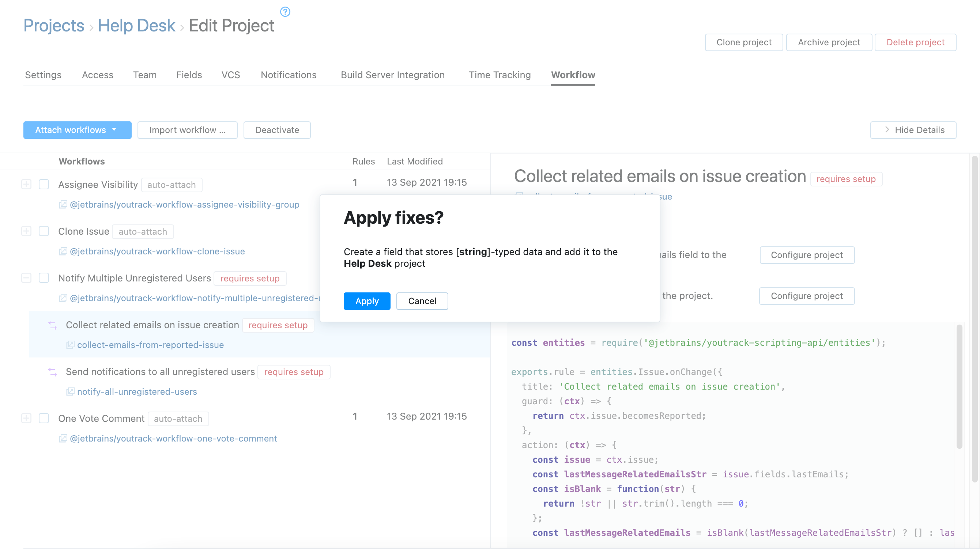Screen dimensions: 980x549
Task: Click the help icon beside Edit Project
Action: 285,11
